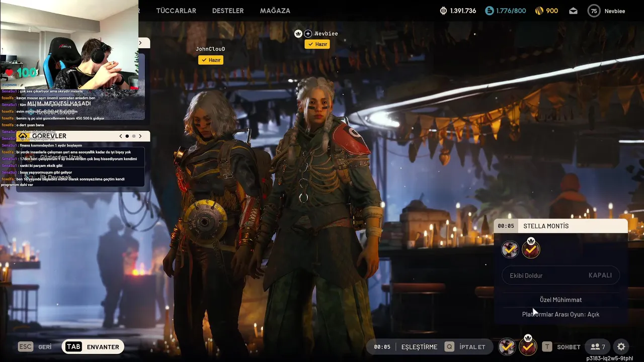
Task: Click the STELLA MONTIS map title
Action: [546, 226]
